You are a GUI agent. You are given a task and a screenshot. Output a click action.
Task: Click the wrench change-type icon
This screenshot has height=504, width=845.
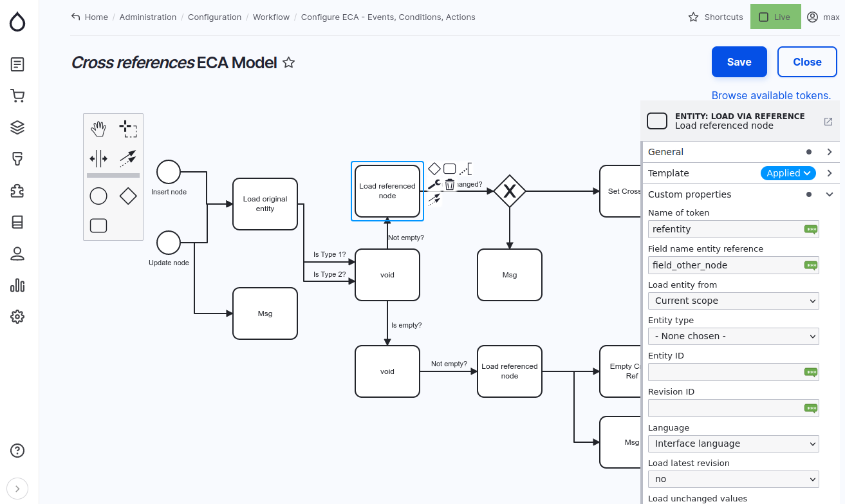coord(434,185)
